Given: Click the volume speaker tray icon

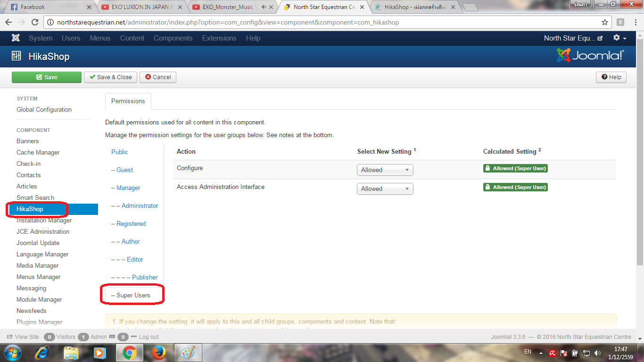Looking at the screenshot, I should (597, 353).
